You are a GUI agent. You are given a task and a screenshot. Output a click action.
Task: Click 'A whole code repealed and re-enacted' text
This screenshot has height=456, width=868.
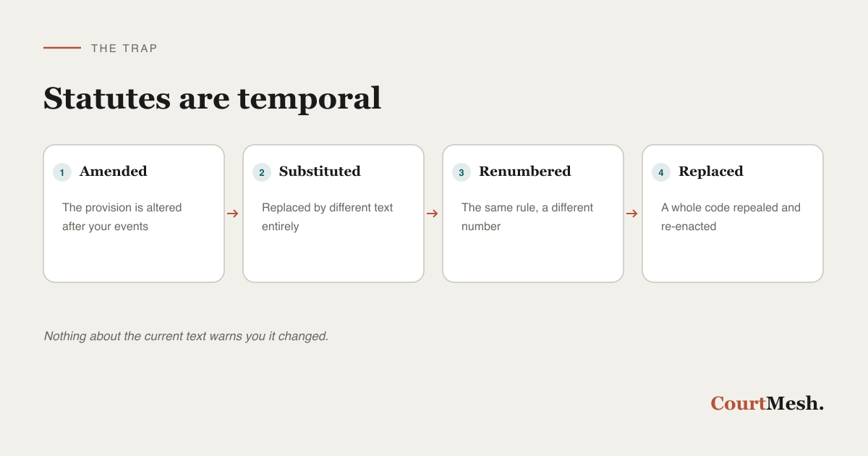point(731,217)
